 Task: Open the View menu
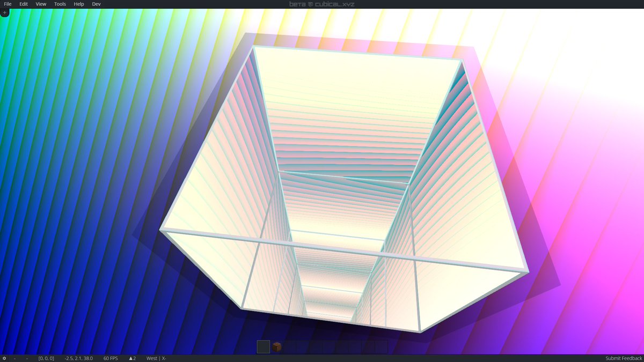click(x=41, y=4)
